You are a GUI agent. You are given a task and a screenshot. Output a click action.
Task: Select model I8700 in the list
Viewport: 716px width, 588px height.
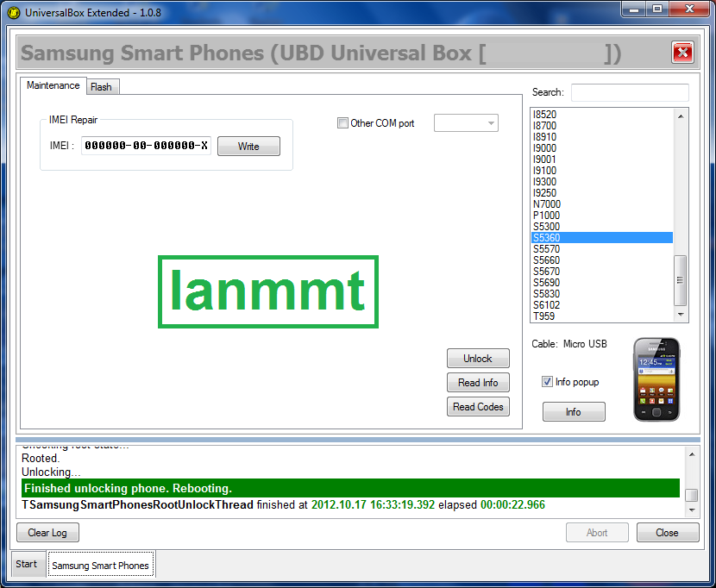(602, 126)
